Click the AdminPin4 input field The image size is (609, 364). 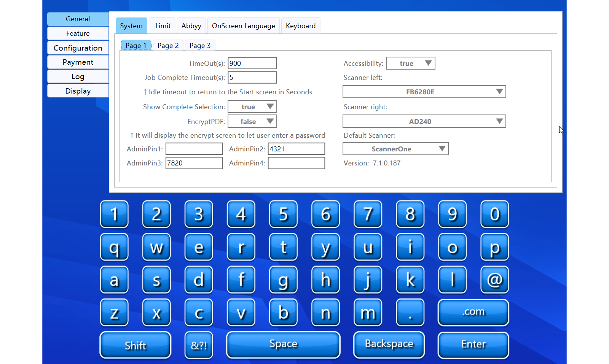pyautogui.click(x=297, y=163)
